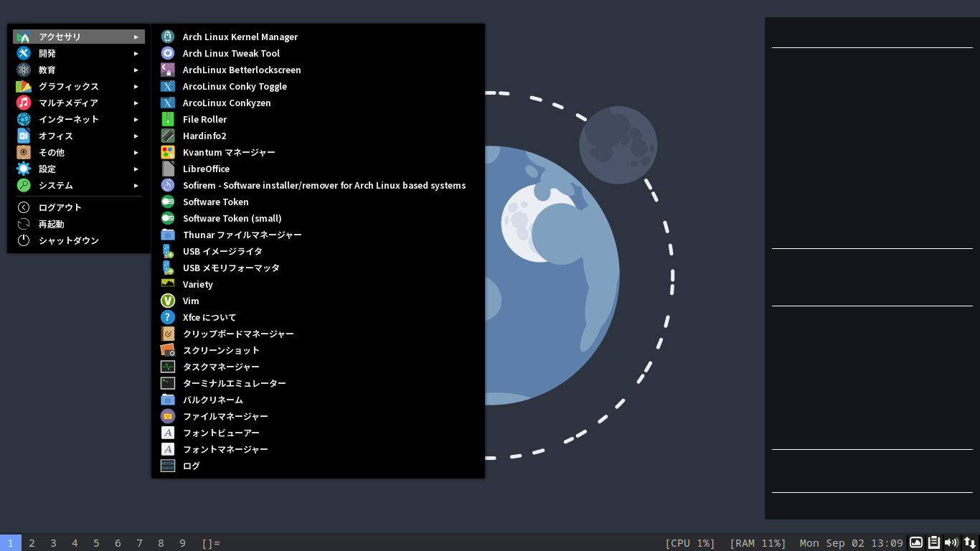Open the picture tray icon beside the clock

pyautogui.click(x=916, y=542)
